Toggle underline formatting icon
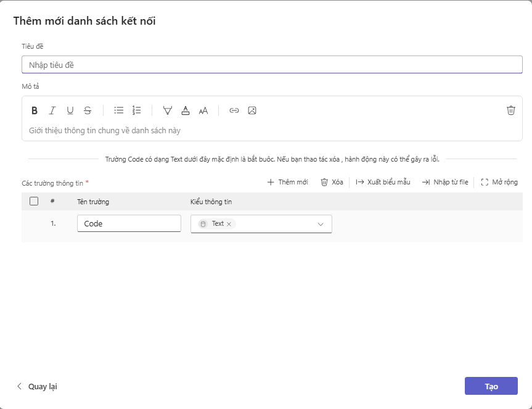 (x=70, y=110)
